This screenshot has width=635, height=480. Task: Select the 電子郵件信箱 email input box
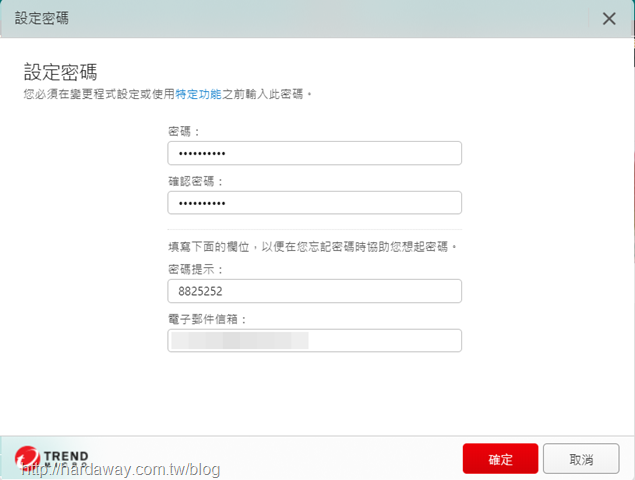[x=315, y=340]
